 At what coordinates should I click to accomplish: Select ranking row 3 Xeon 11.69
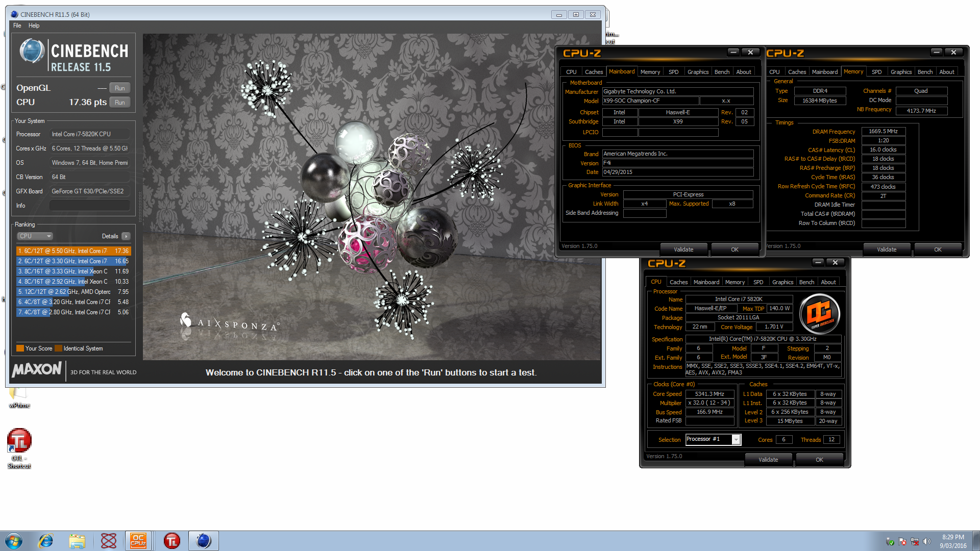[x=73, y=271]
